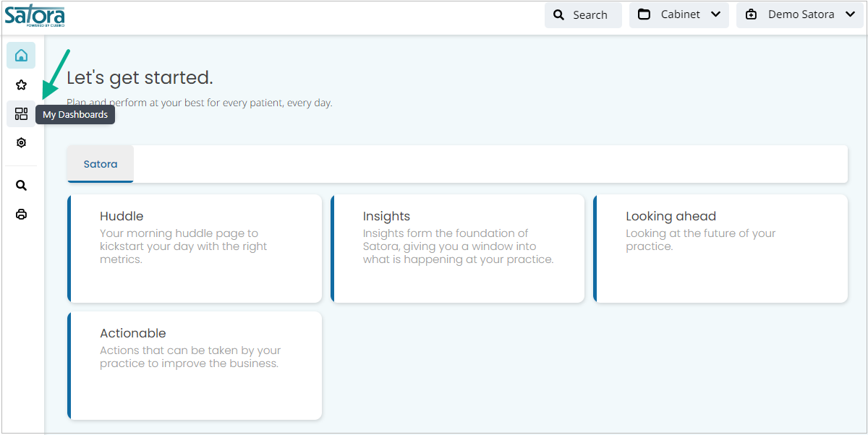Expand the Demo Satora practice dropdown

point(800,15)
